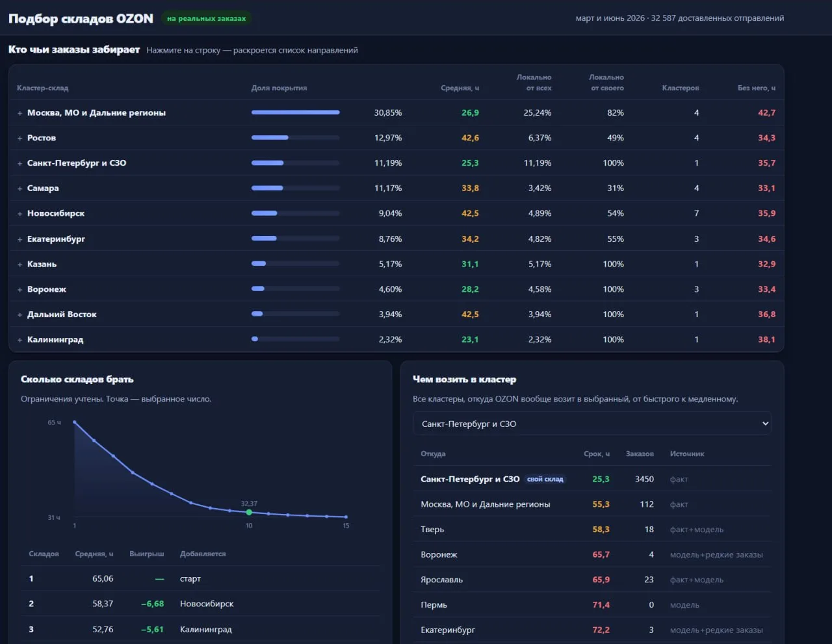This screenshot has width=832, height=644.
Task: Click the plus icon beside Санкт-Петербург и СЗО
Action: pos(19,163)
